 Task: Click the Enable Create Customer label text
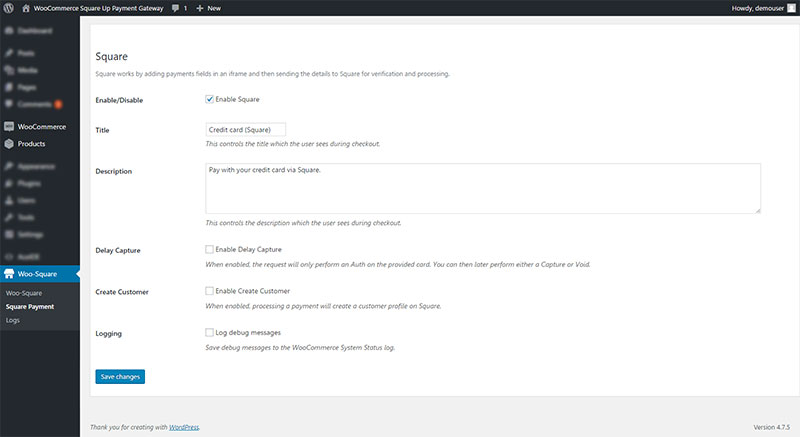(x=253, y=291)
